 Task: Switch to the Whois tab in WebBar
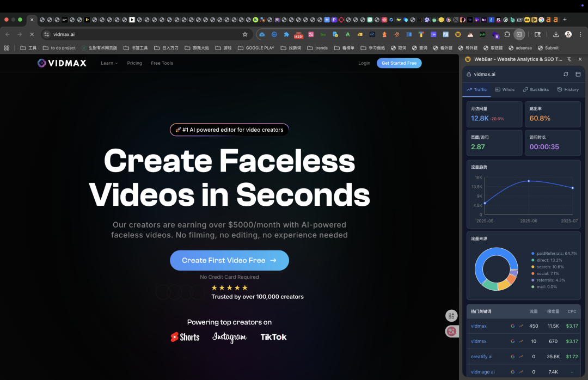point(505,90)
